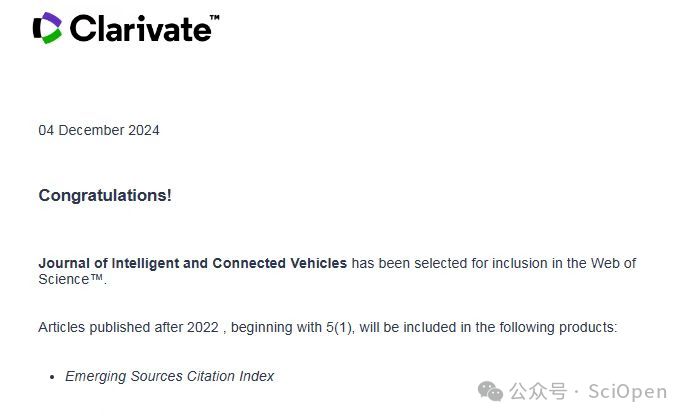690x419 pixels.
Task: Click the phrase Web of in the sentence
Action: (x=613, y=263)
